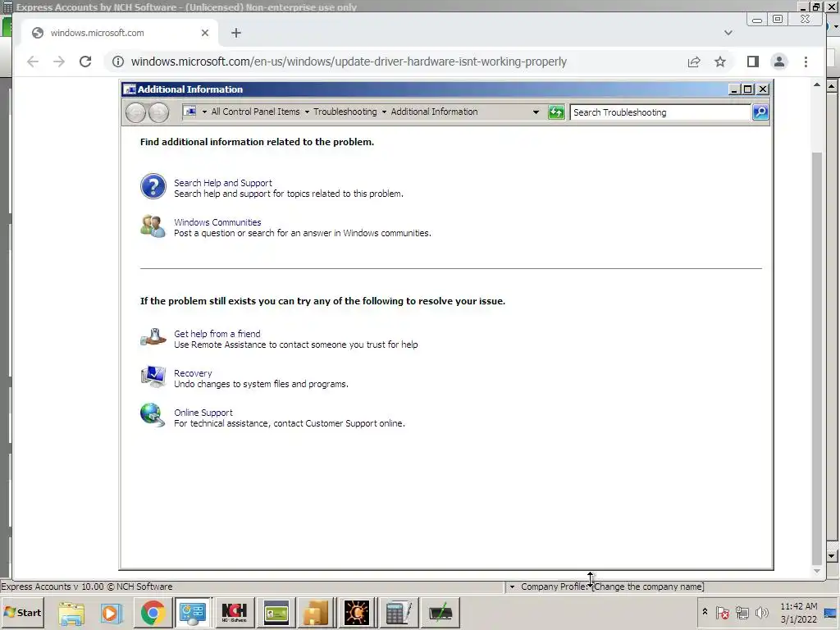Bookmark this page with the star icon

coord(720,62)
